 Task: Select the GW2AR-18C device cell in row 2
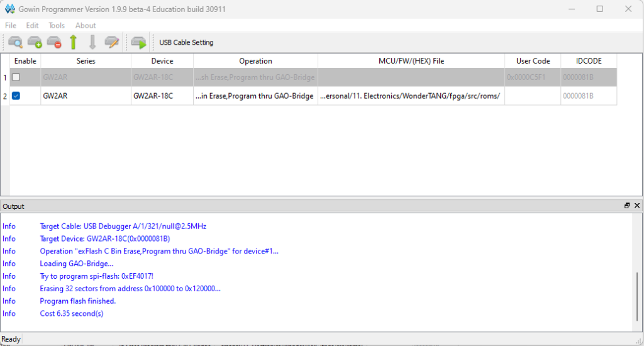point(162,96)
